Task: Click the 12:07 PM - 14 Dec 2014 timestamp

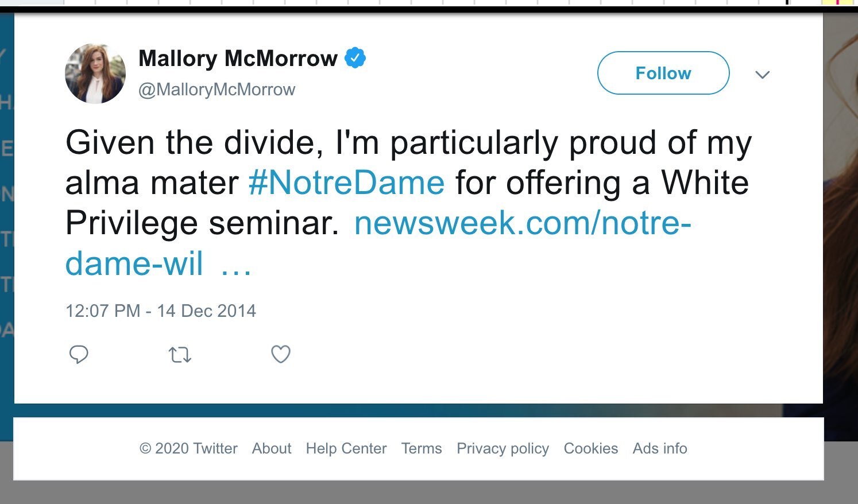Action: click(161, 311)
